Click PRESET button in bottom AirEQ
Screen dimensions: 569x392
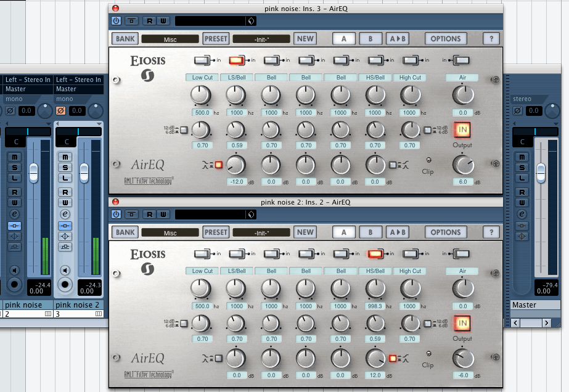click(216, 232)
